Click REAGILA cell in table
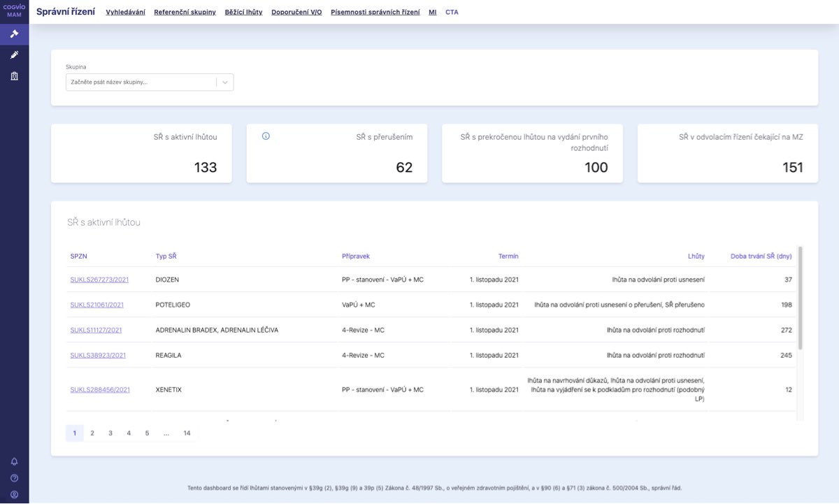Image resolution: width=839 pixels, height=504 pixels. pos(168,355)
